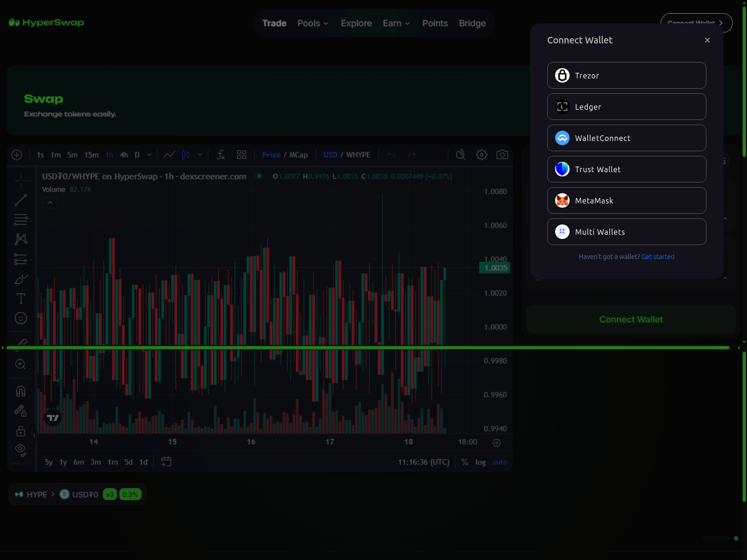747x560 pixels.
Task: Choose the candlestick chart type icon
Action: point(186,155)
